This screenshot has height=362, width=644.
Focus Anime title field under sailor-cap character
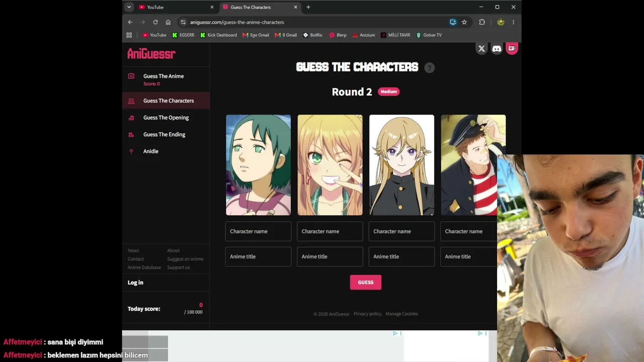point(469,256)
